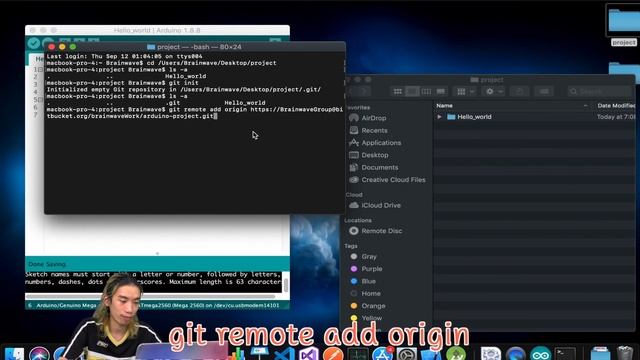Select Yellow tag in sidebar
Image resolution: width=640 pixels, height=360 pixels.
pyautogui.click(x=366, y=318)
